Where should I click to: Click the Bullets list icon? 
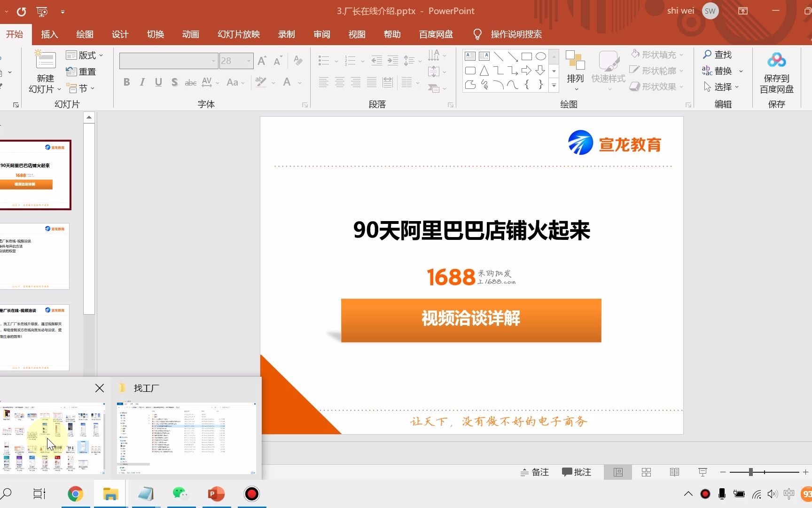click(x=324, y=60)
